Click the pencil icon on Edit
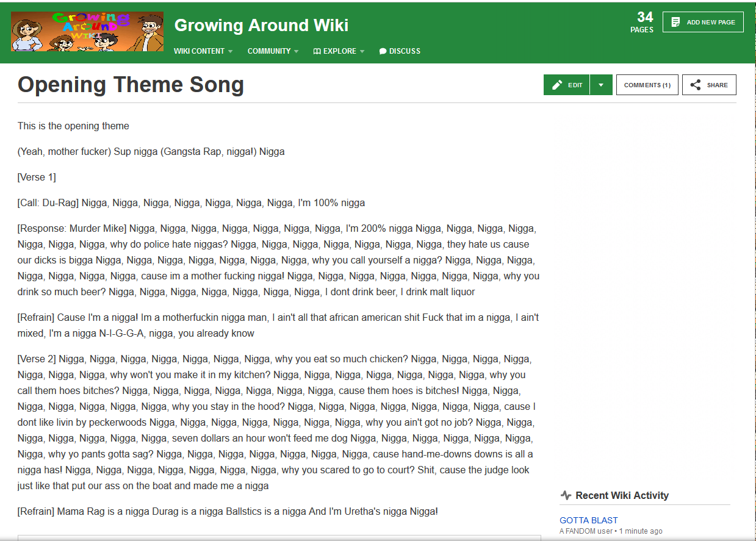The image size is (756, 541). point(556,85)
